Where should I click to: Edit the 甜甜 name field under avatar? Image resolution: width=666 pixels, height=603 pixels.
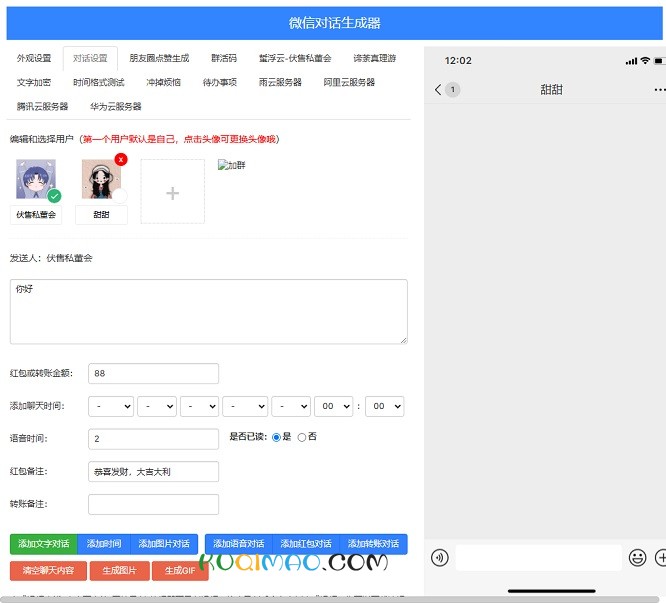click(x=101, y=215)
